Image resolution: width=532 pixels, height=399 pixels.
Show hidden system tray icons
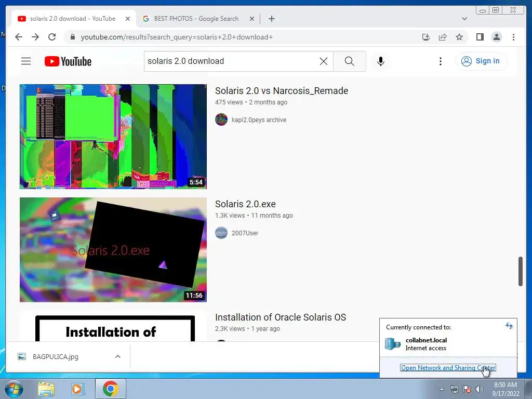442,389
